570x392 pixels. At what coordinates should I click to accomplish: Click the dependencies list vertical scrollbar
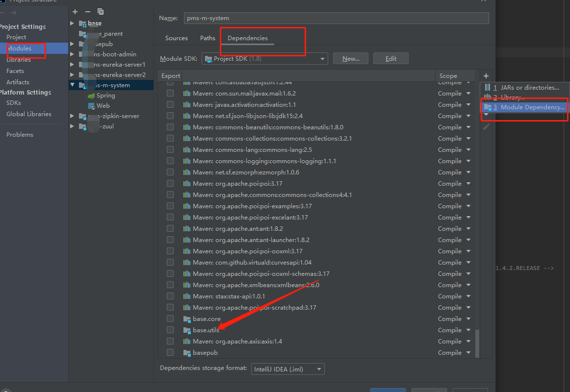coord(477,343)
